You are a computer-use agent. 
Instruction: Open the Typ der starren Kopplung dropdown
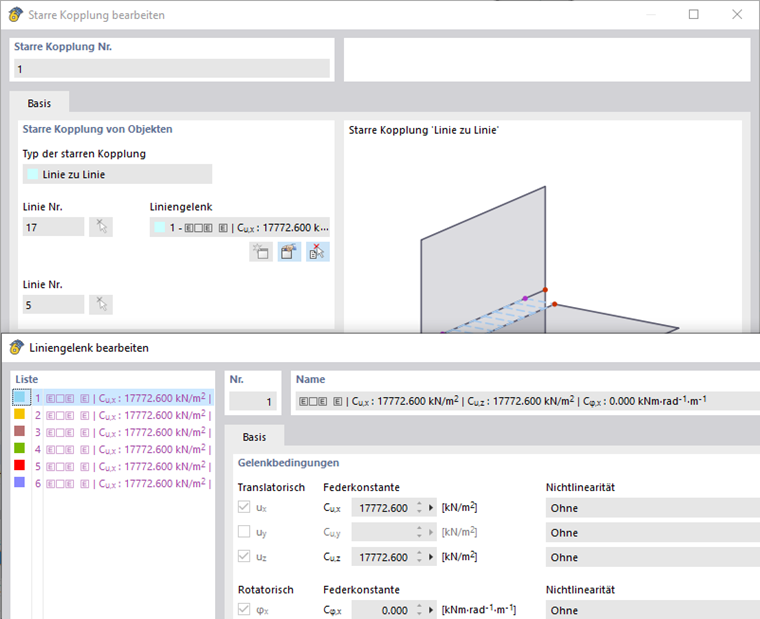coord(117,174)
